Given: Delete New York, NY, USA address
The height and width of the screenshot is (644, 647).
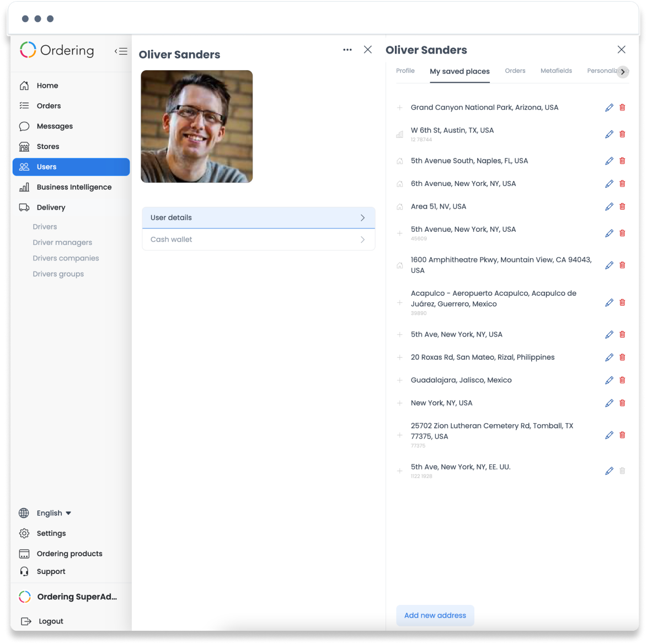Looking at the screenshot, I should (622, 403).
